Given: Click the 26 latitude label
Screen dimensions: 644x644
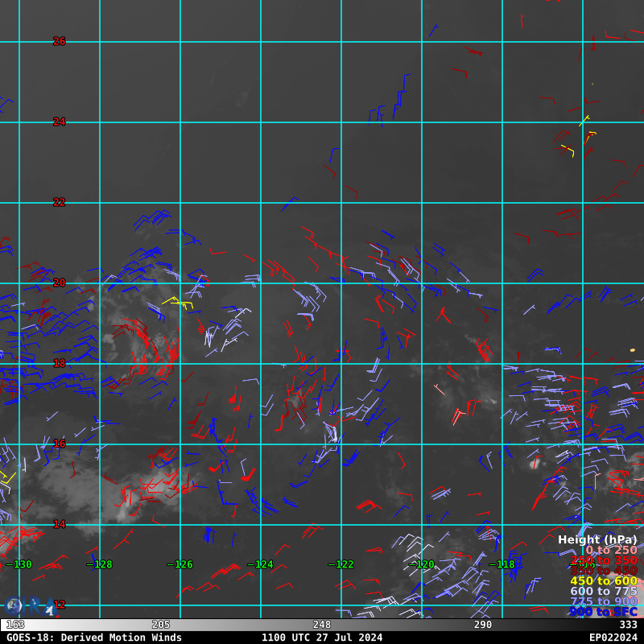Looking at the screenshot, I should 60,41.
